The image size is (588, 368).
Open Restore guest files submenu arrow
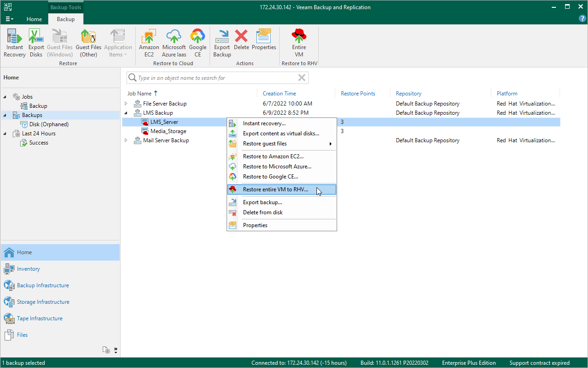331,144
